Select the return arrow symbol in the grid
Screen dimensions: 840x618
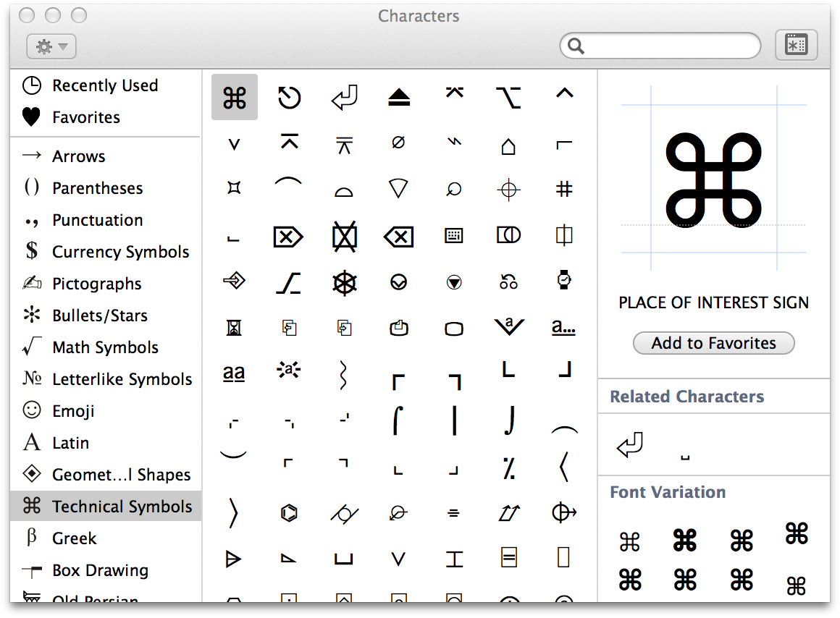(x=343, y=96)
